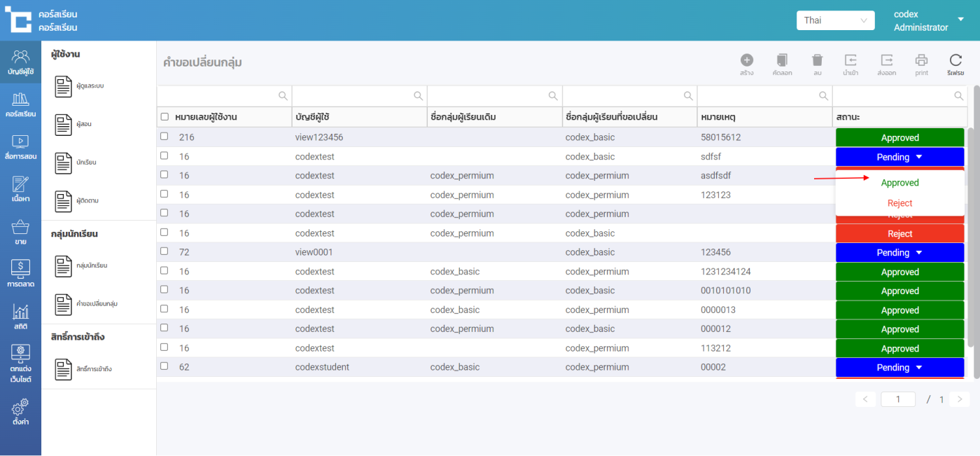Tick the select-all checkbox in table header
This screenshot has height=456, width=980.
click(164, 117)
